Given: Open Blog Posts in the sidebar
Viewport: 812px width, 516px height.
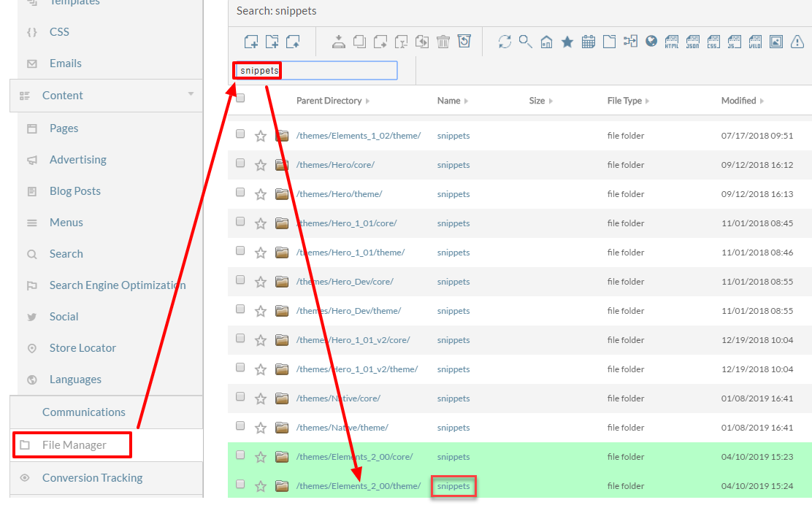Looking at the screenshot, I should click(x=75, y=191).
